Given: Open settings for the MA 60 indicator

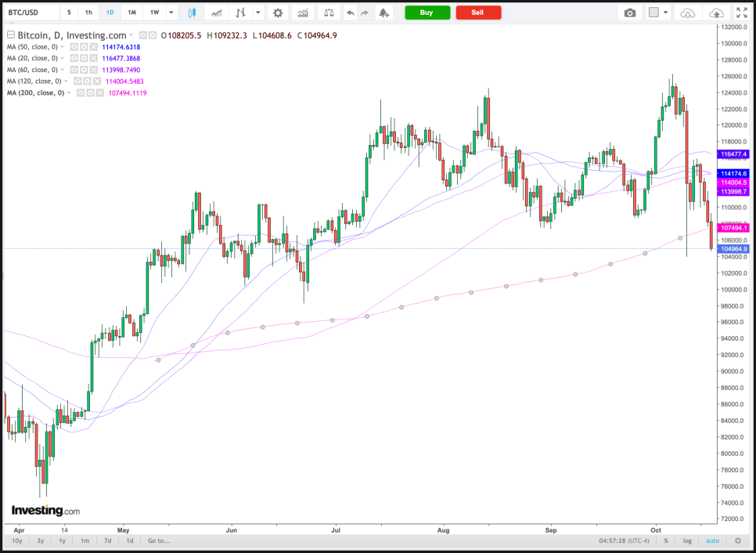Looking at the screenshot, I should click(84, 70).
